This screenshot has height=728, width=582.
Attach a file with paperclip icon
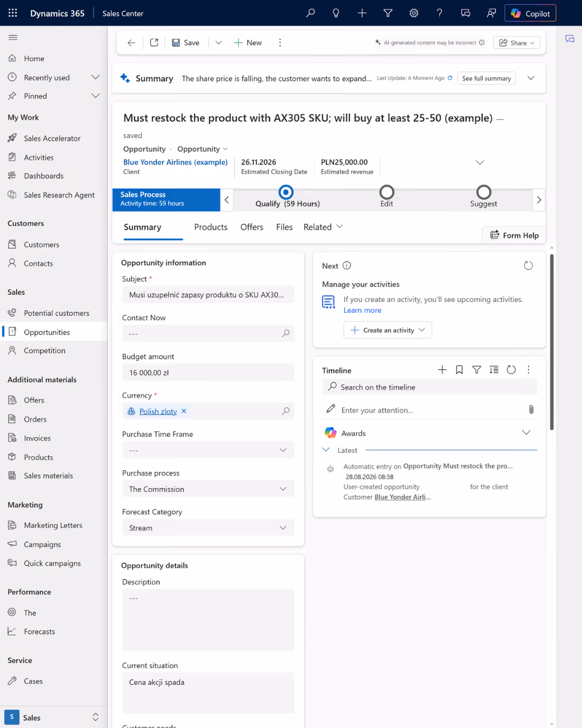click(x=531, y=410)
